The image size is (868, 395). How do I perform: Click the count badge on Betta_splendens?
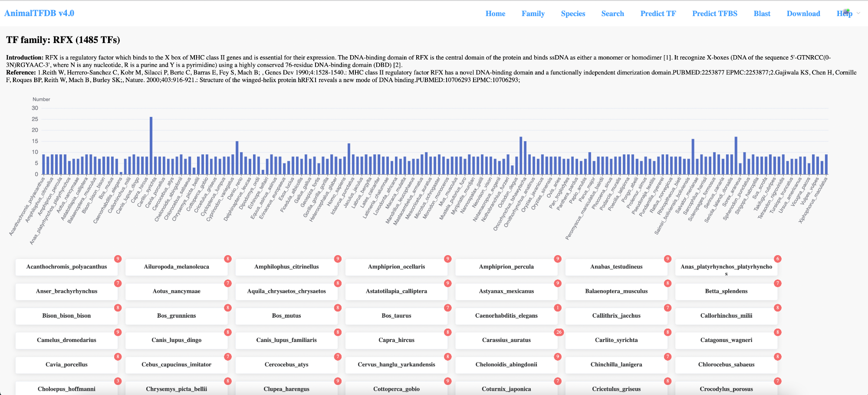(778, 283)
